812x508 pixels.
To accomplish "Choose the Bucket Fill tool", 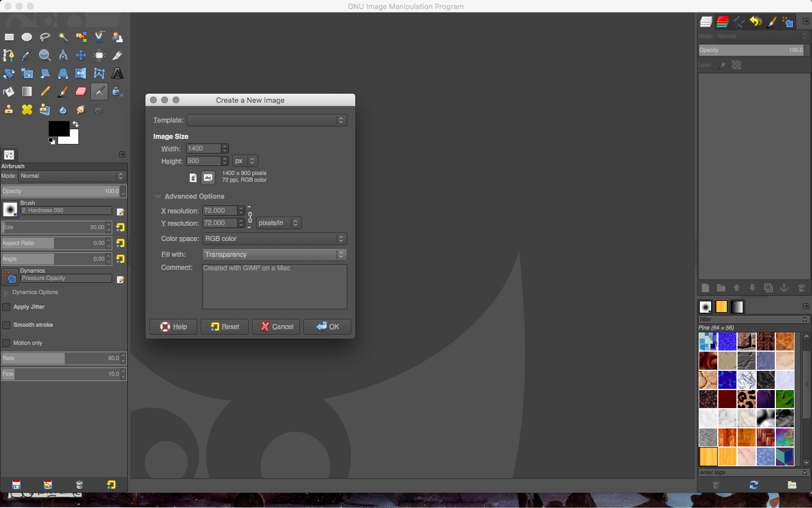I will (x=9, y=91).
